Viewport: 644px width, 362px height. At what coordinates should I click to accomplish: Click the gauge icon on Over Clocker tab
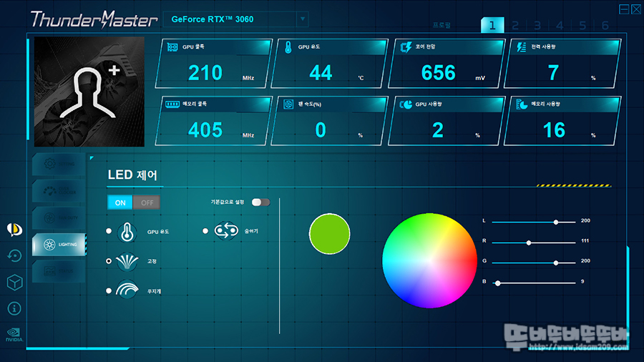pyautogui.click(x=49, y=191)
